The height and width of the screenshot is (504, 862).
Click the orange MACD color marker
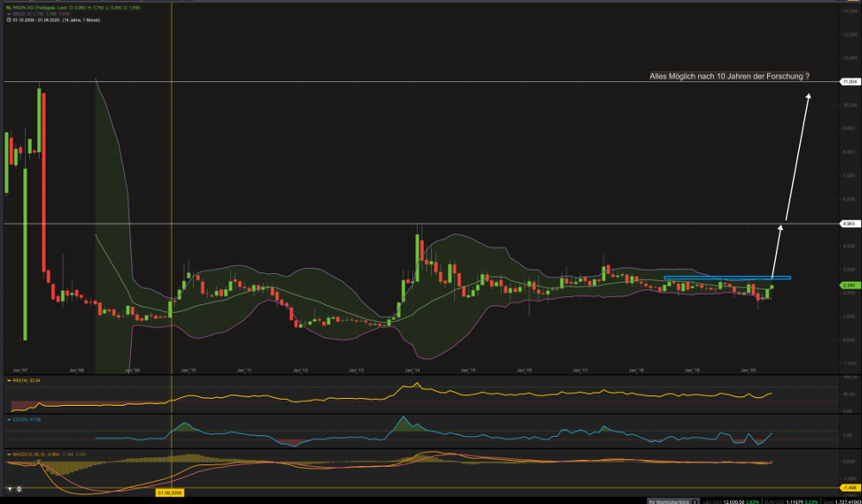(x=9, y=454)
